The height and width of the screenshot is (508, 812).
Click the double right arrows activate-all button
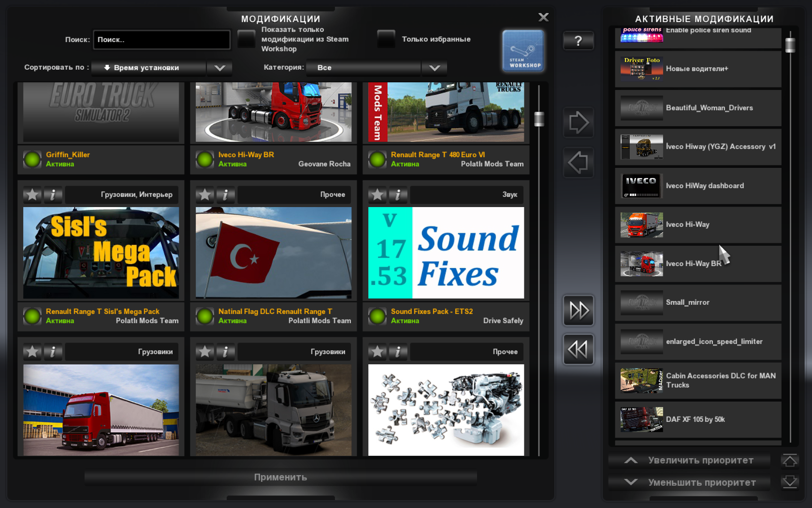pyautogui.click(x=578, y=311)
